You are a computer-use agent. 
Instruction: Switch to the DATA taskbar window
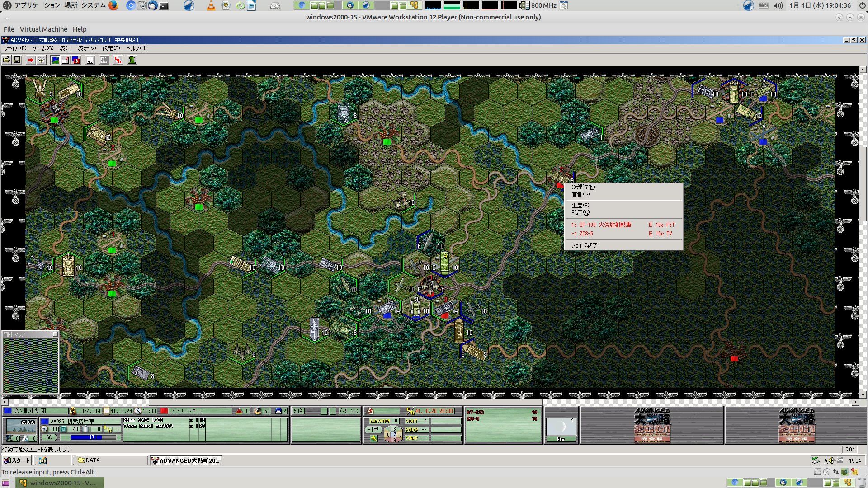click(x=112, y=460)
